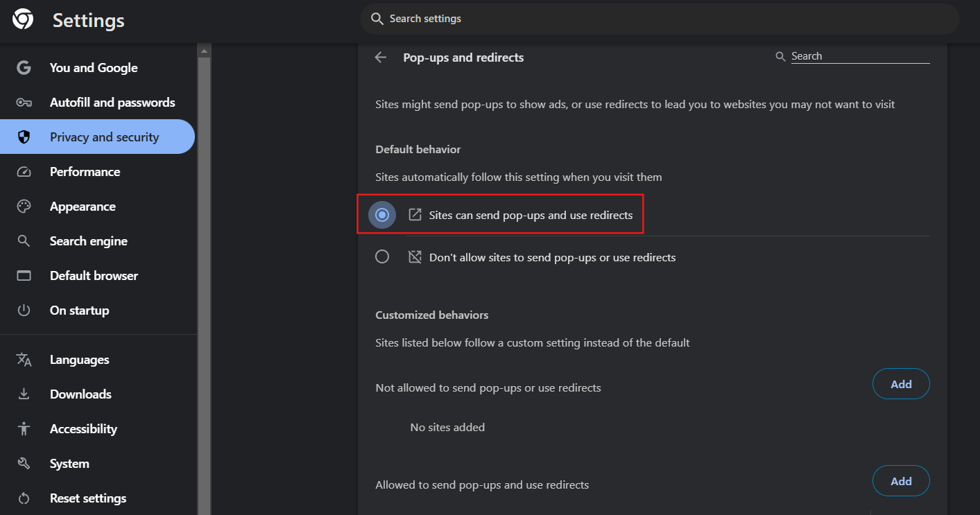The image size is (980, 515).
Task: Select Sites can send pop-ups radio button
Action: click(x=382, y=216)
